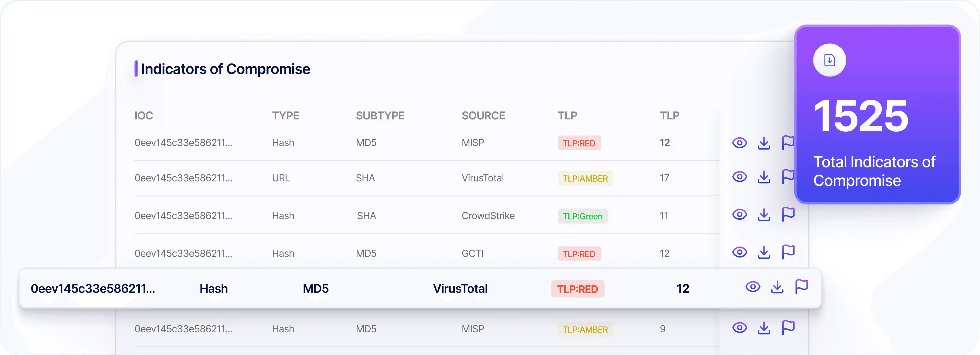Show details for the CrowdStrike SHA row
This screenshot has height=355, width=980.
click(x=739, y=214)
